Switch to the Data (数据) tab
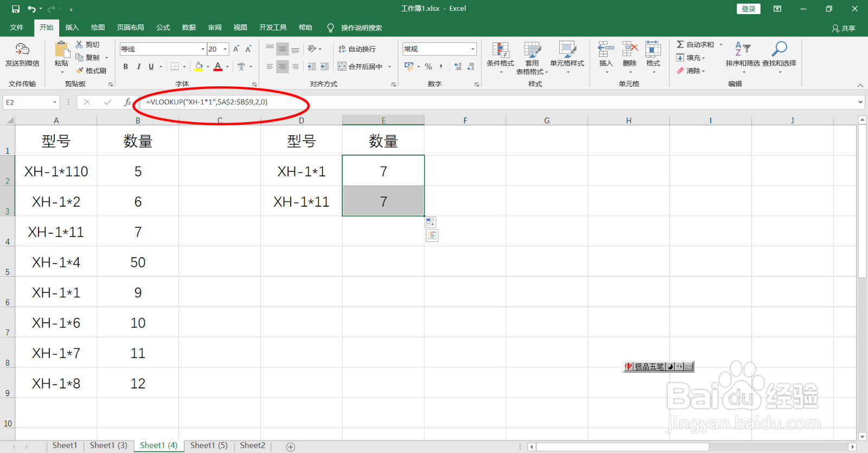The image size is (868, 453). click(189, 27)
